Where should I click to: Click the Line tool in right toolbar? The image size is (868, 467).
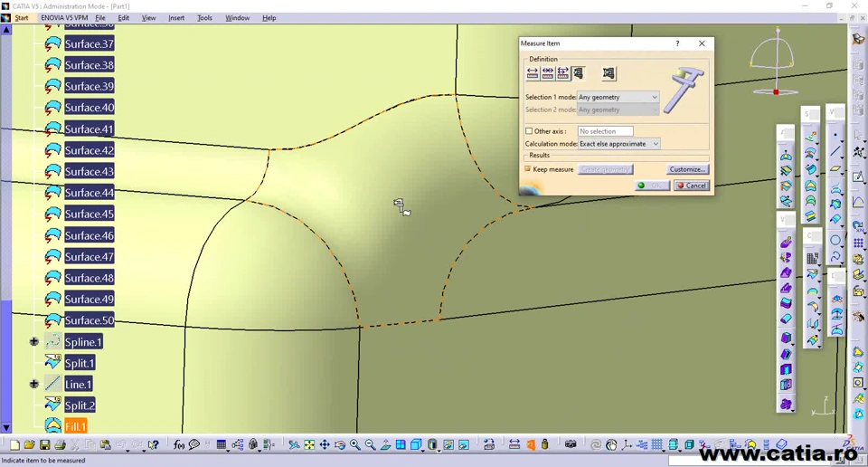pyautogui.click(x=835, y=150)
